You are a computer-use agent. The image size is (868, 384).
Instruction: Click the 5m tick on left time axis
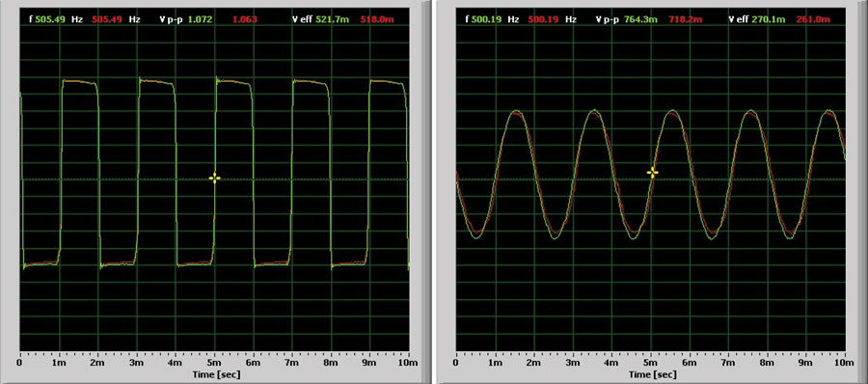[x=215, y=363]
